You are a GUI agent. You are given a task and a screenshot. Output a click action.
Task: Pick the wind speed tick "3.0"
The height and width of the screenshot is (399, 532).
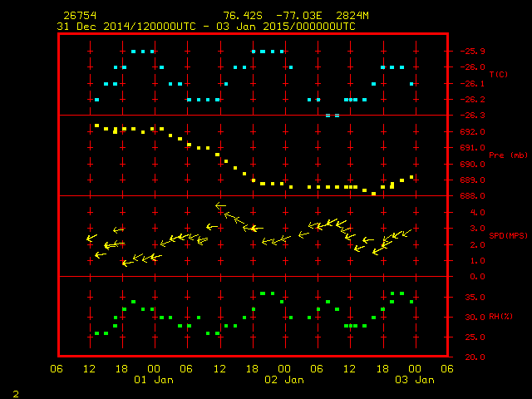tap(477, 229)
